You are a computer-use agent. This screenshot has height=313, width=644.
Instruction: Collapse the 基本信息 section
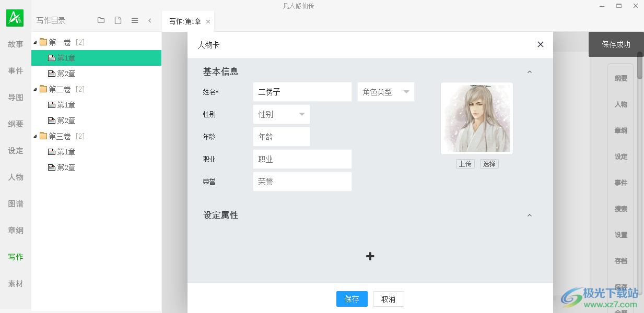pyautogui.click(x=530, y=71)
